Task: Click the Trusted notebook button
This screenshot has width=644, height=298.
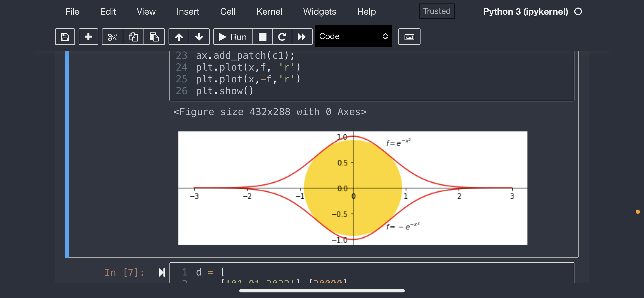Action: coord(437,11)
